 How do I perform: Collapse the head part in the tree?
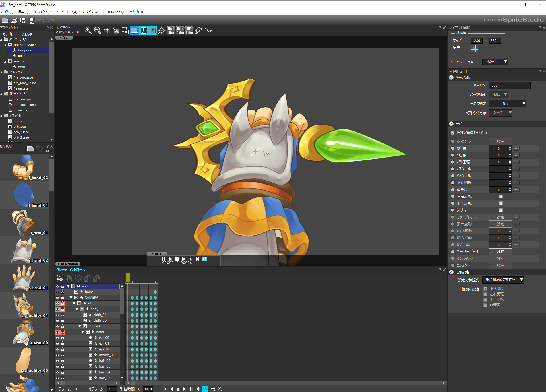82,332
